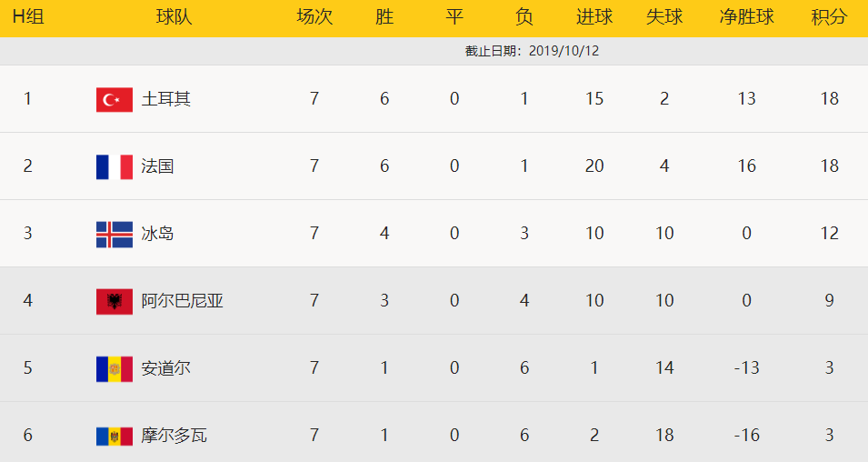Open team link 法国
Screen dimensions: 868x462
pyautogui.click(x=157, y=166)
